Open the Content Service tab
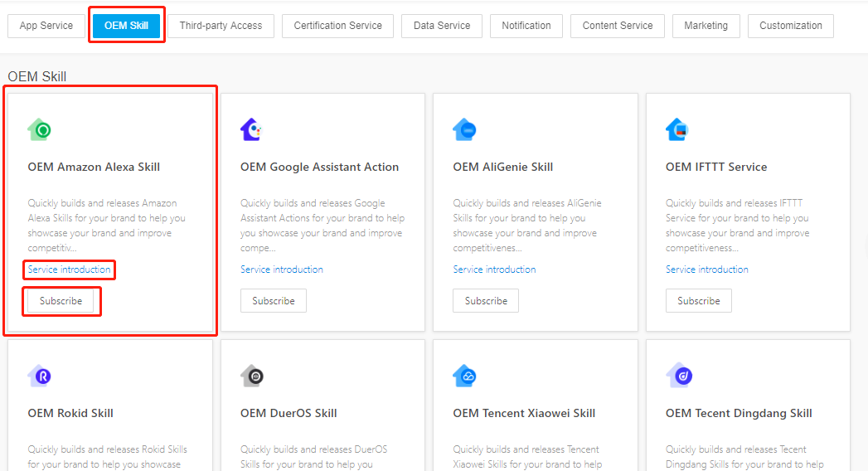This screenshot has height=471, width=868. point(618,26)
